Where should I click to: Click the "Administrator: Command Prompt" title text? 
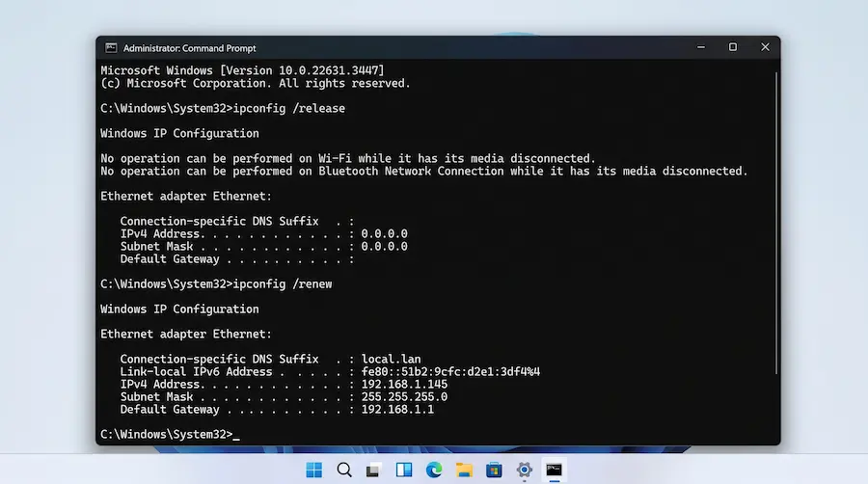pyautogui.click(x=189, y=48)
